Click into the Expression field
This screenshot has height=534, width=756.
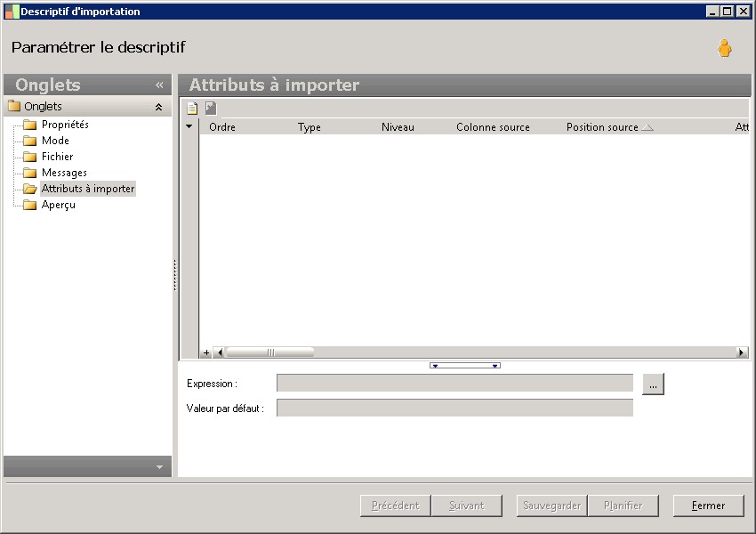(x=454, y=384)
